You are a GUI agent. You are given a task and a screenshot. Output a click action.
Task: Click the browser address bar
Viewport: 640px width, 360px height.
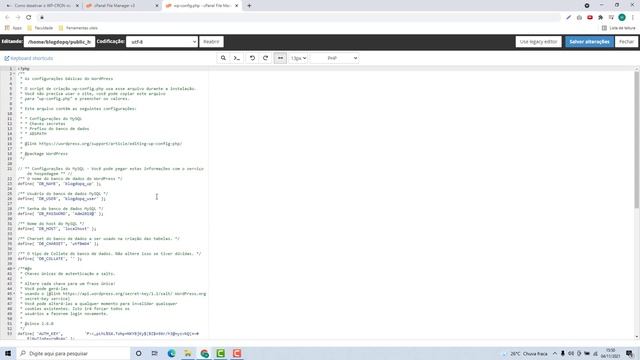click(300, 17)
